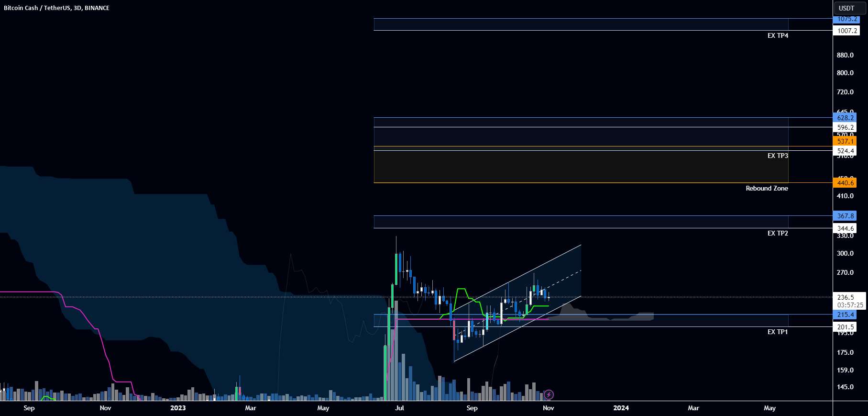Click the 524.4 price label
This screenshot has width=868, height=416.
coord(845,151)
